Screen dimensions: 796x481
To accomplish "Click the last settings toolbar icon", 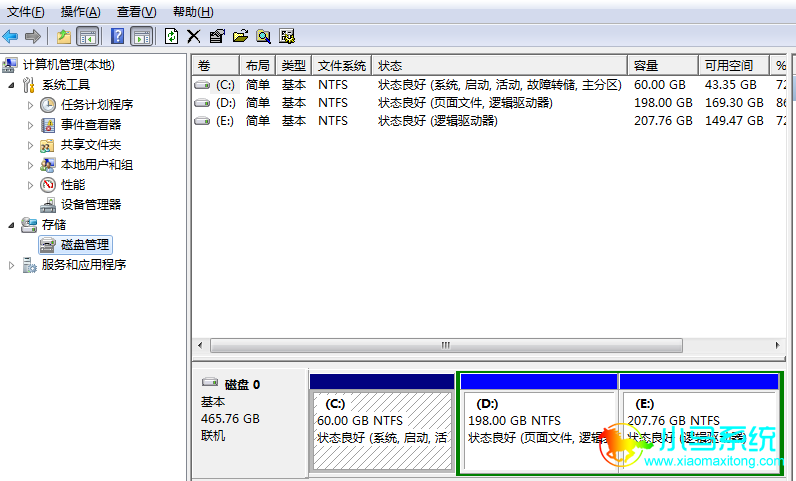I will 287,36.
